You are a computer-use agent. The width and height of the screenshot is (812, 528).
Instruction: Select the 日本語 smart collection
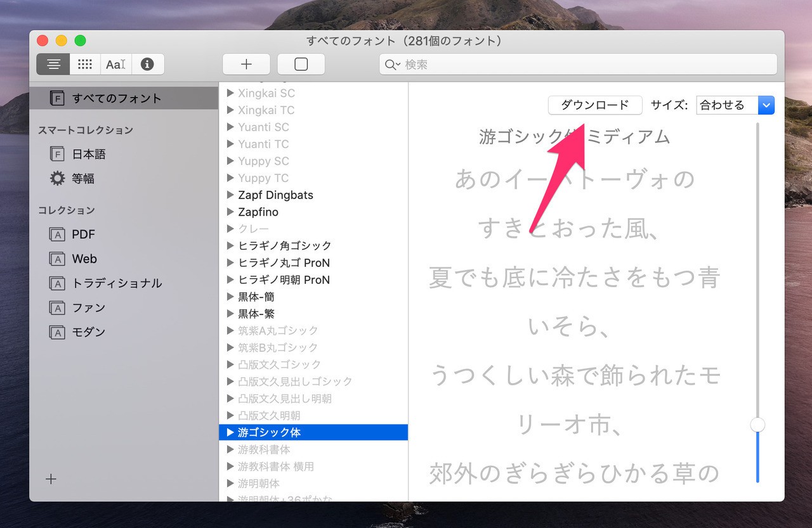(x=88, y=154)
